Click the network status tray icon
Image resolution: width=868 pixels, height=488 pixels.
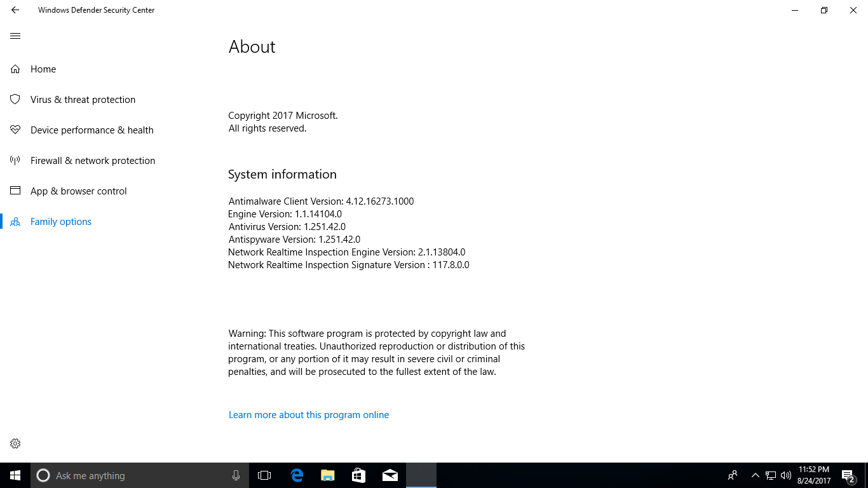click(771, 475)
